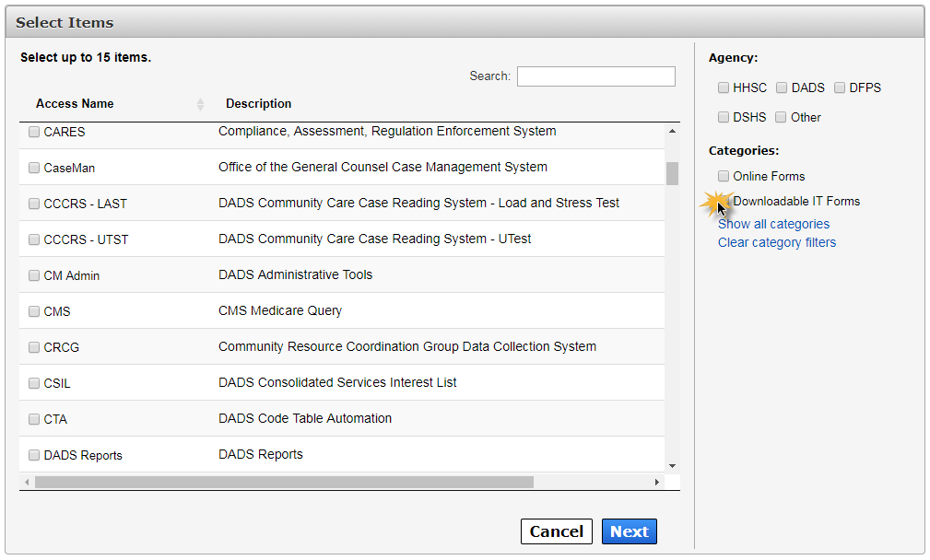Click the 'CMS Medicare Query' description
Screen dimensions: 930x560
tap(280, 310)
